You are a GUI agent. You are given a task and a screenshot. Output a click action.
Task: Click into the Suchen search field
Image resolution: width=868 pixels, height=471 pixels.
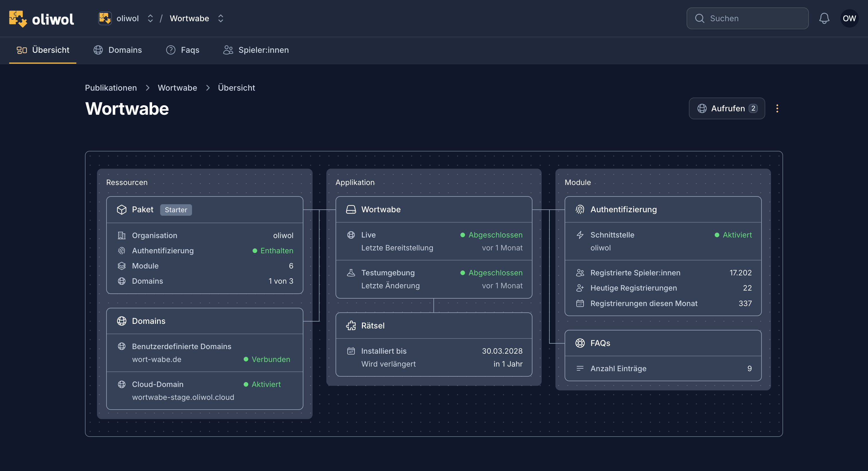point(747,19)
